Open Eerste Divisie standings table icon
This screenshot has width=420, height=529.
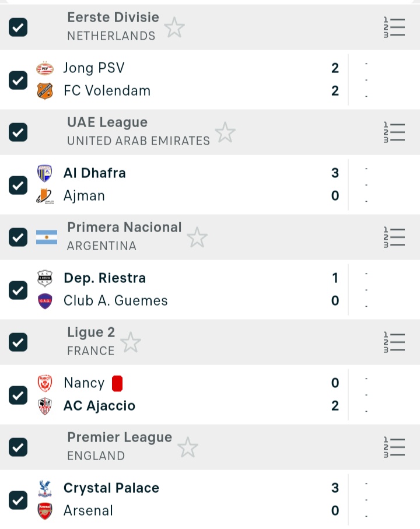tap(394, 27)
